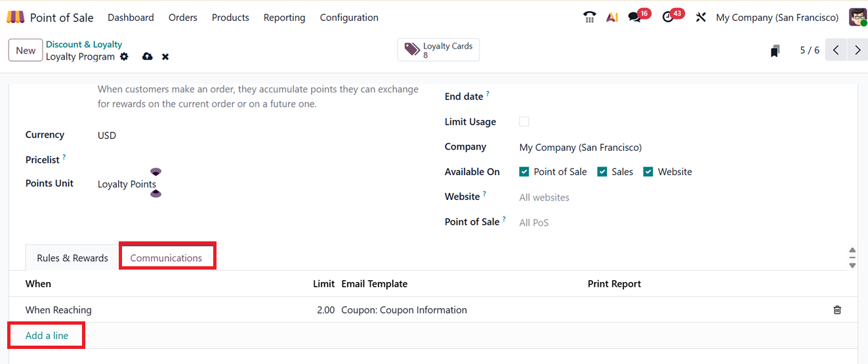Uncheck the Website availability checkbox
Image resolution: width=868 pixels, height=364 pixels.
pos(648,172)
